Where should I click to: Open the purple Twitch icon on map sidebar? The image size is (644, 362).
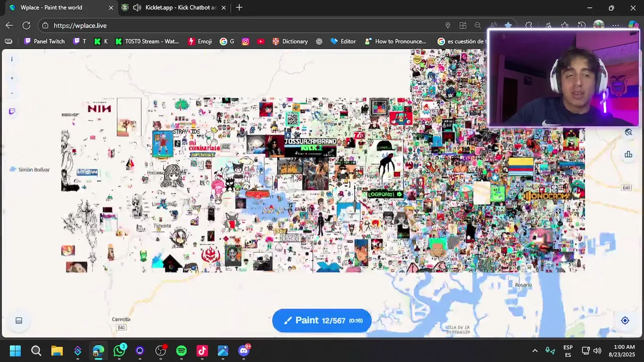12,111
